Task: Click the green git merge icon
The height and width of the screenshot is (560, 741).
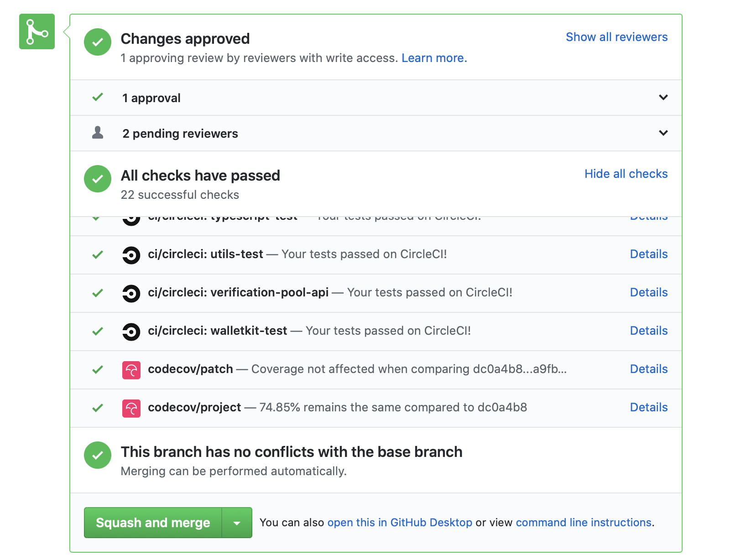Action: [37, 31]
